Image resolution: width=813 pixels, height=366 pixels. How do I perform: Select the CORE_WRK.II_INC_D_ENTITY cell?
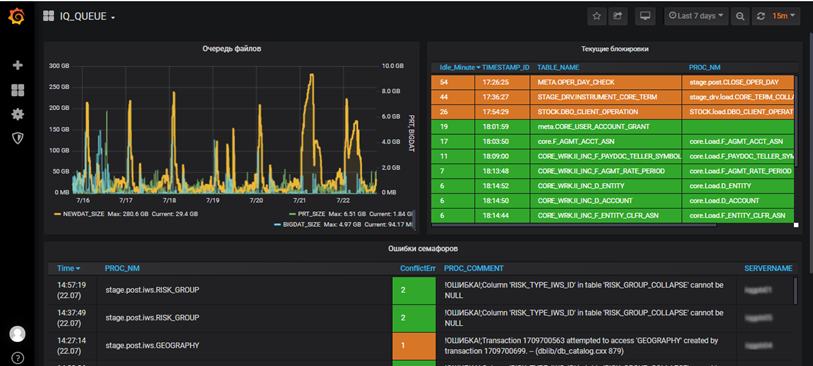point(606,186)
